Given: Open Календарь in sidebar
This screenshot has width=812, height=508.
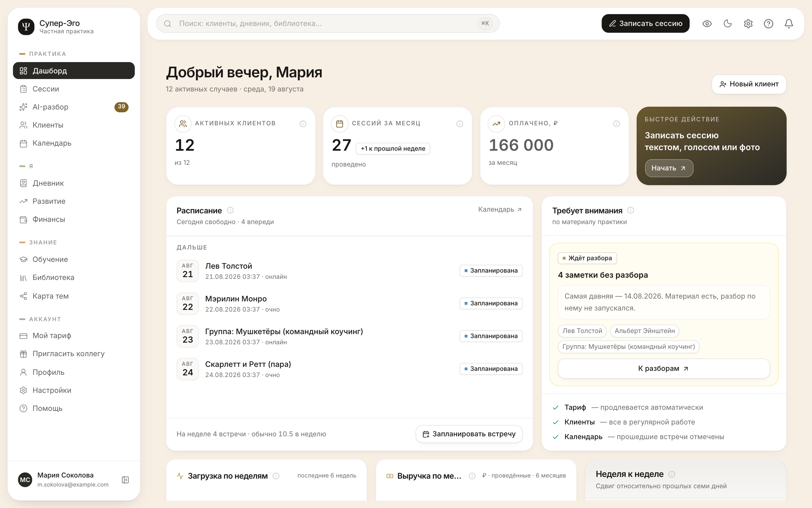Looking at the screenshot, I should tap(74, 143).
